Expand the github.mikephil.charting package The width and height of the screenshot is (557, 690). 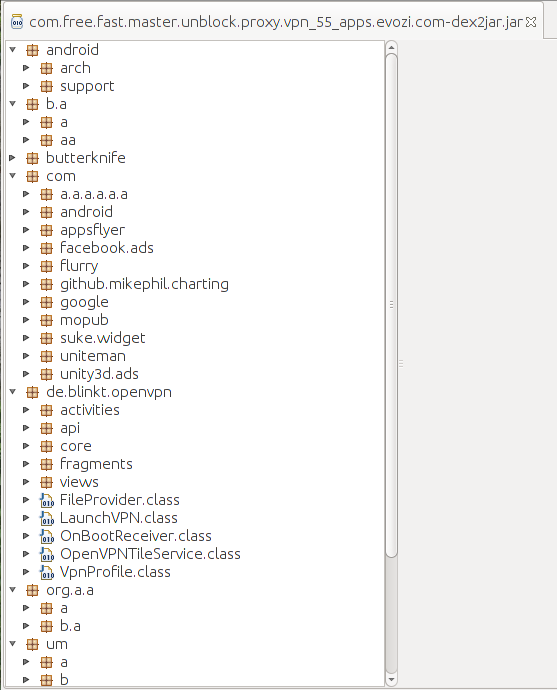point(26,284)
